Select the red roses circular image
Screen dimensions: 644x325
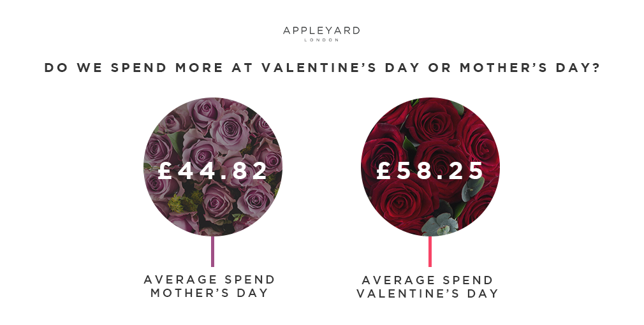click(430, 166)
